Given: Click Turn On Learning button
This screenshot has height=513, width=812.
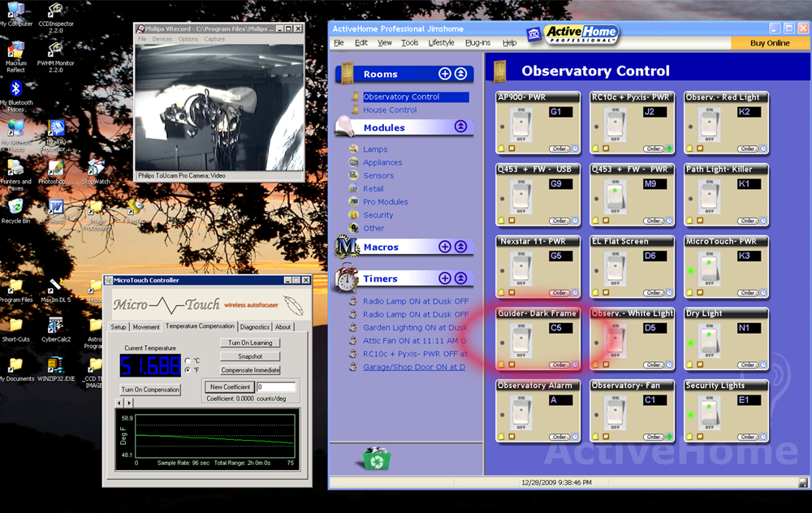Looking at the screenshot, I should click(x=250, y=343).
